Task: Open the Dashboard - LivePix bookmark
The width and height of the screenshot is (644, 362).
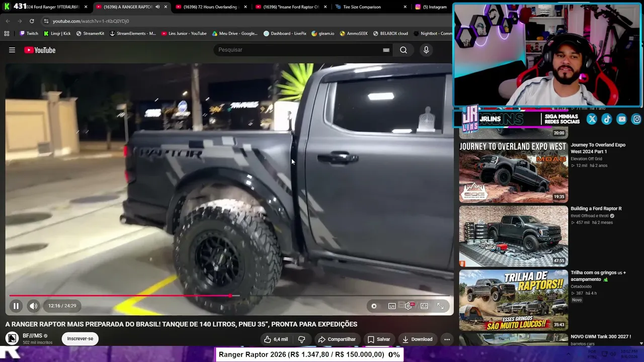Action: [x=285, y=34]
